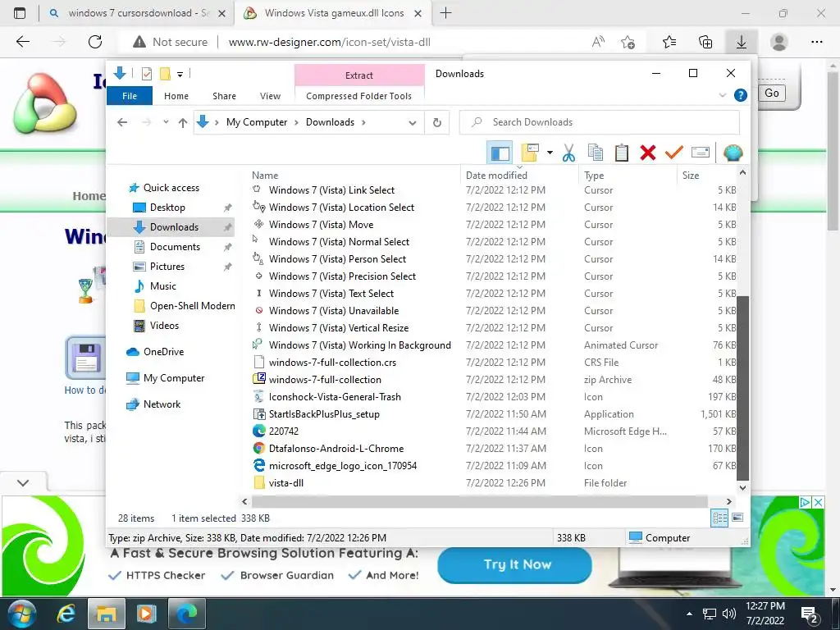Viewport: 840px width, 630px height.
Task: Click the Properties icon in Explorer title bar
Action: point(147,74)
